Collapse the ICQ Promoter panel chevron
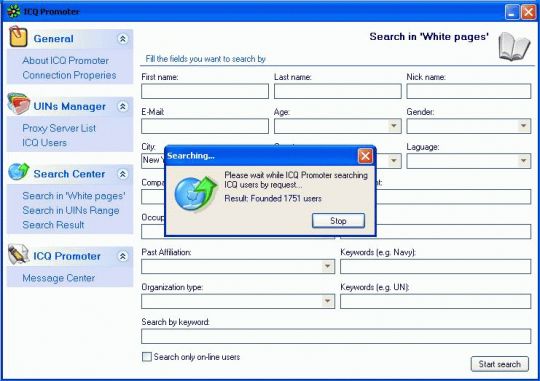The width and height of the screenshot is (540, 381). tap(123, 256)
